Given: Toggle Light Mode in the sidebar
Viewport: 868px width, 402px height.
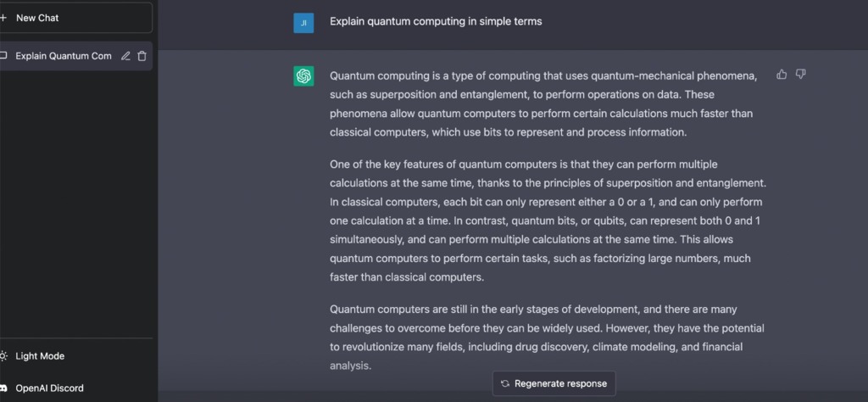Looking at the screenshot, I should [75, 356].
